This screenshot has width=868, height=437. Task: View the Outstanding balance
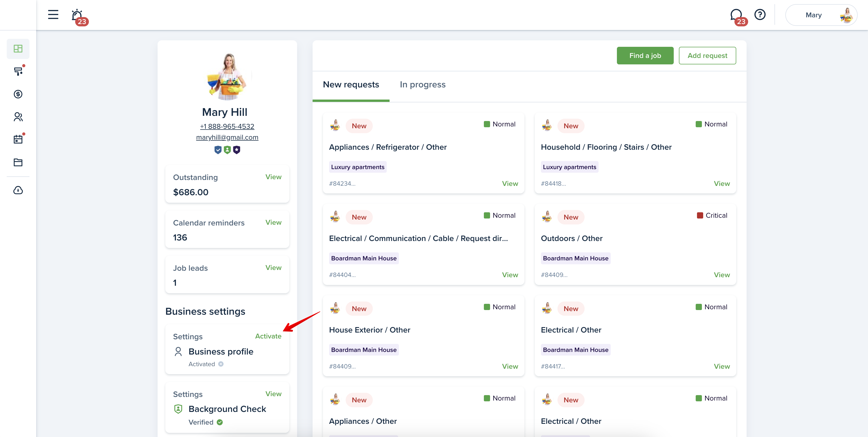pos(273,177)
